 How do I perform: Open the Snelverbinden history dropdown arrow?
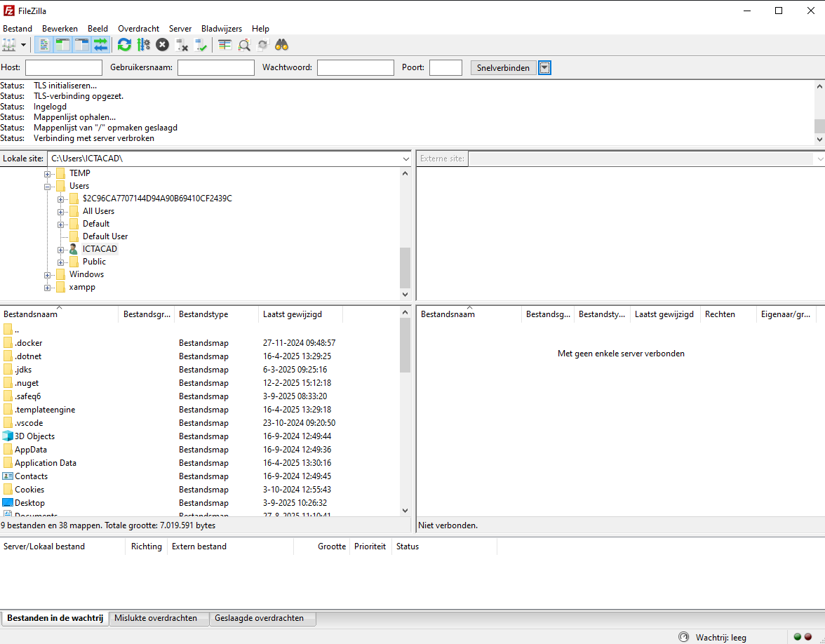tap(545, 68)
